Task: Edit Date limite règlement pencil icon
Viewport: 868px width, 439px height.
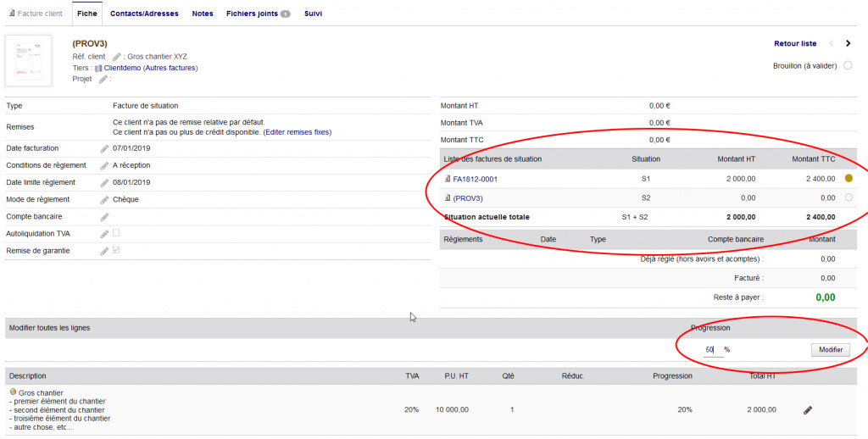Action: click(x=104, y=183)
